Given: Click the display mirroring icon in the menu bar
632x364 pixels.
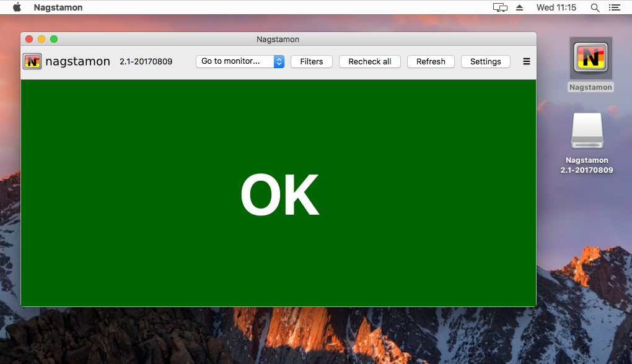Looking at the screenshot, I should [499, 7].
